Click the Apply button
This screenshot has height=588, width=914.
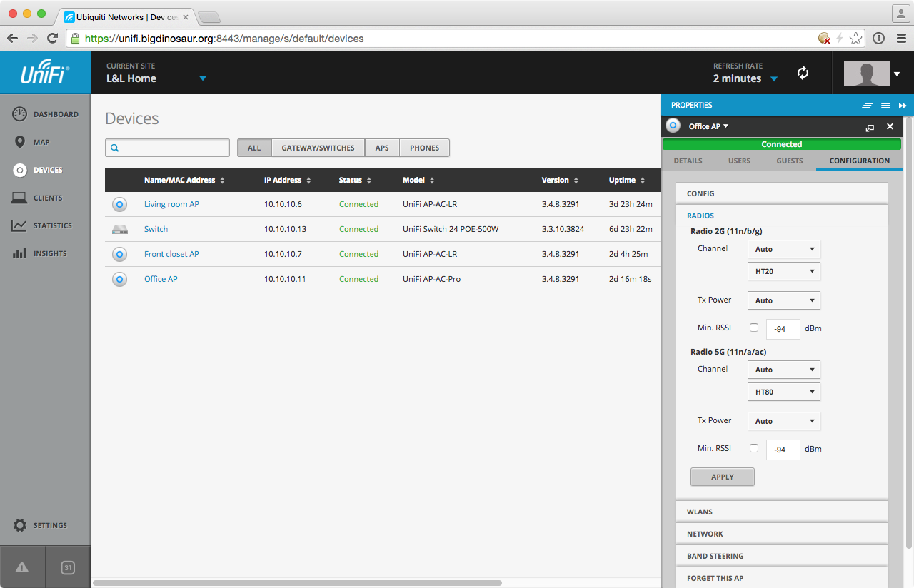[x=722, y=477]
